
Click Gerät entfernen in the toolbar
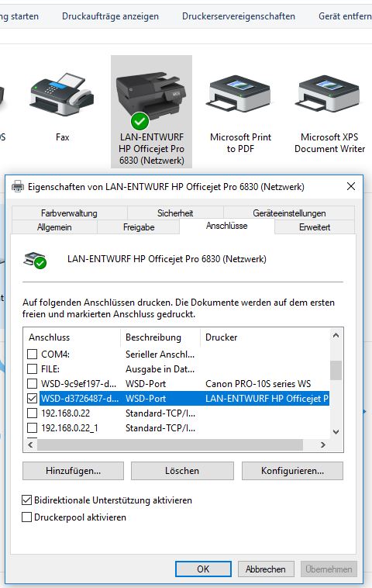pyautogui.click(x=345, y=16)
